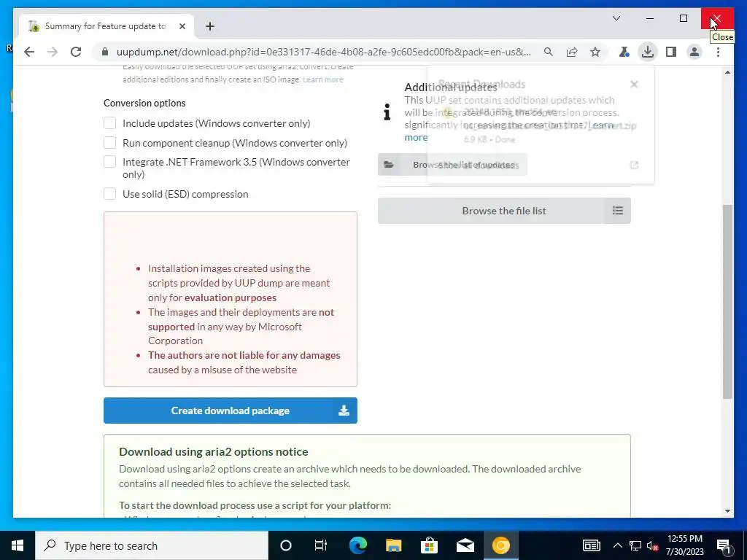This screenshot has height=560, width=747.
Task: Click the list icon on Browse the file list
Action: tap(617, 211)
